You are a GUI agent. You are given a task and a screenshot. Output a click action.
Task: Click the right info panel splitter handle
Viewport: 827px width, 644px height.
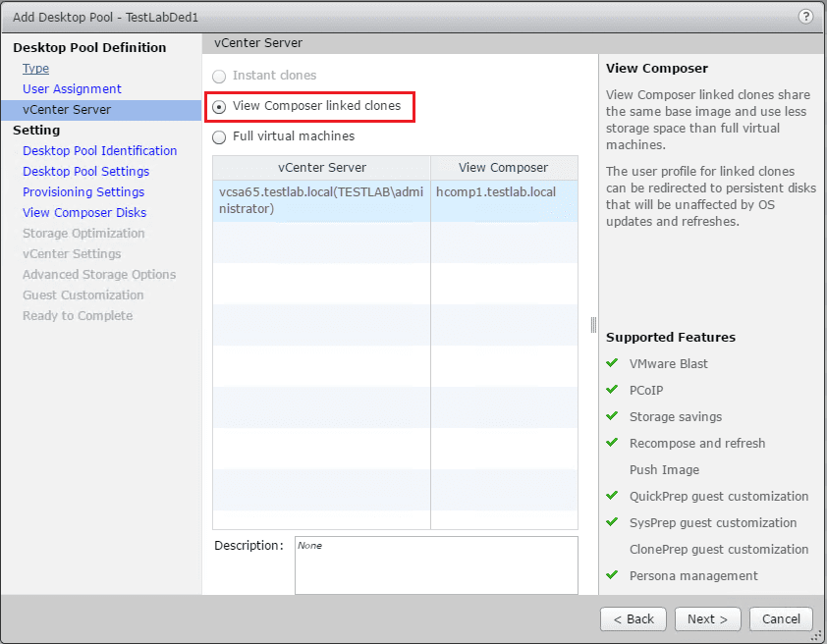tap(593, 325)
